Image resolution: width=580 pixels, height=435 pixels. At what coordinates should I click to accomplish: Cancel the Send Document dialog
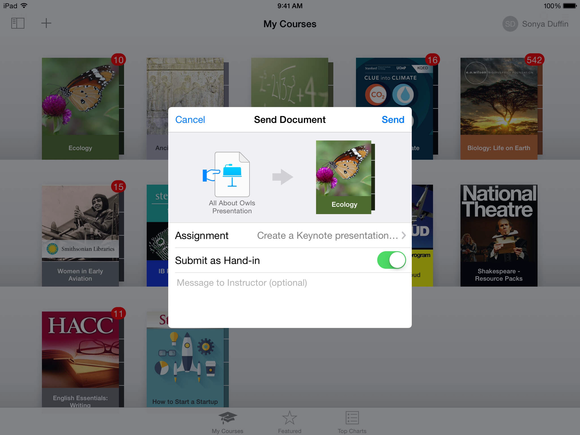point(190,119)
